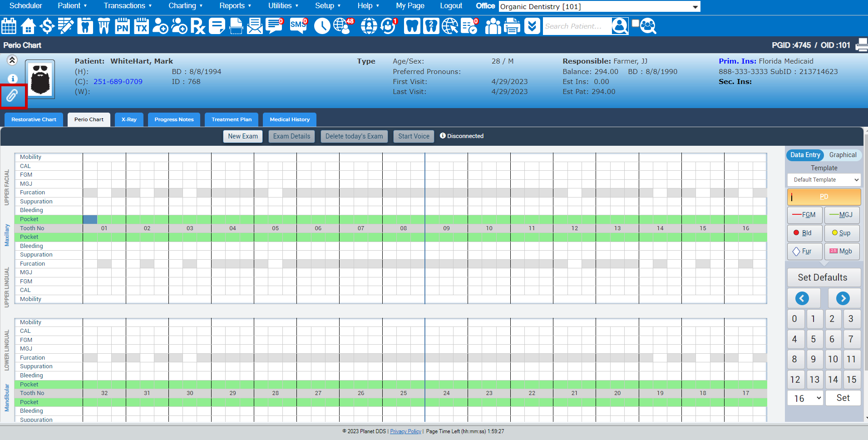Open the Privacy Policy link
The width and height of the screenshot is (868, 440).
point(405,431)
